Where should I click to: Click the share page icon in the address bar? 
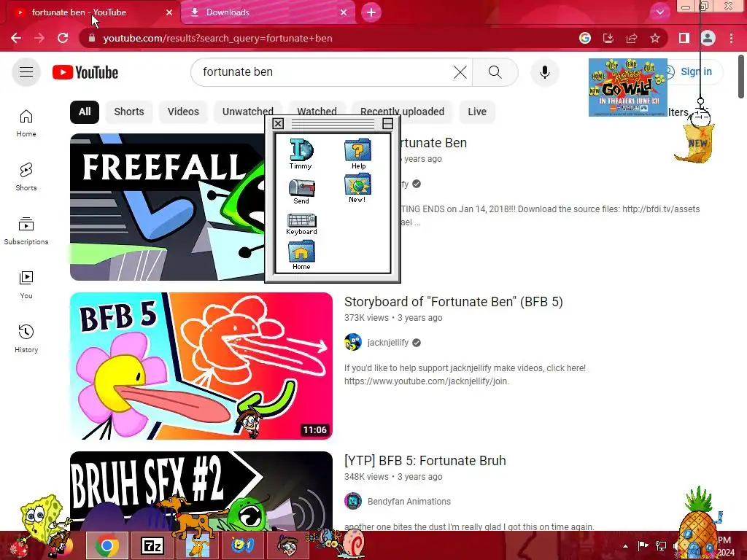coord(632,38)
